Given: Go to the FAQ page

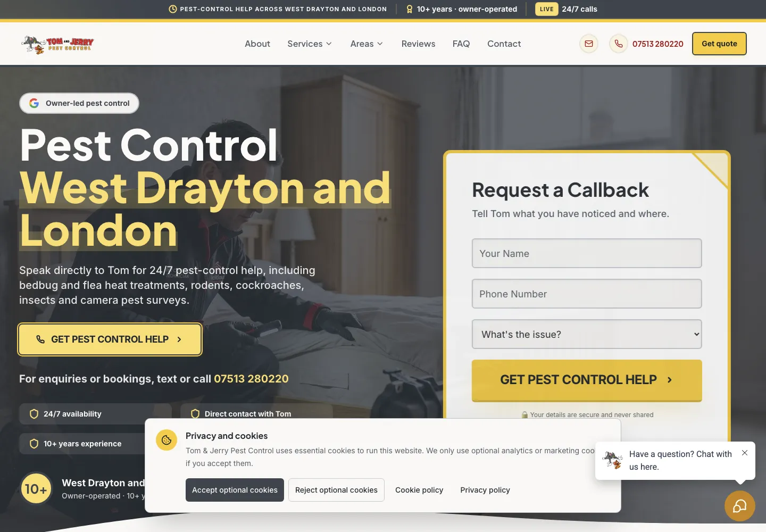Looking at the screenshot, I should click(x=461, y=44).
